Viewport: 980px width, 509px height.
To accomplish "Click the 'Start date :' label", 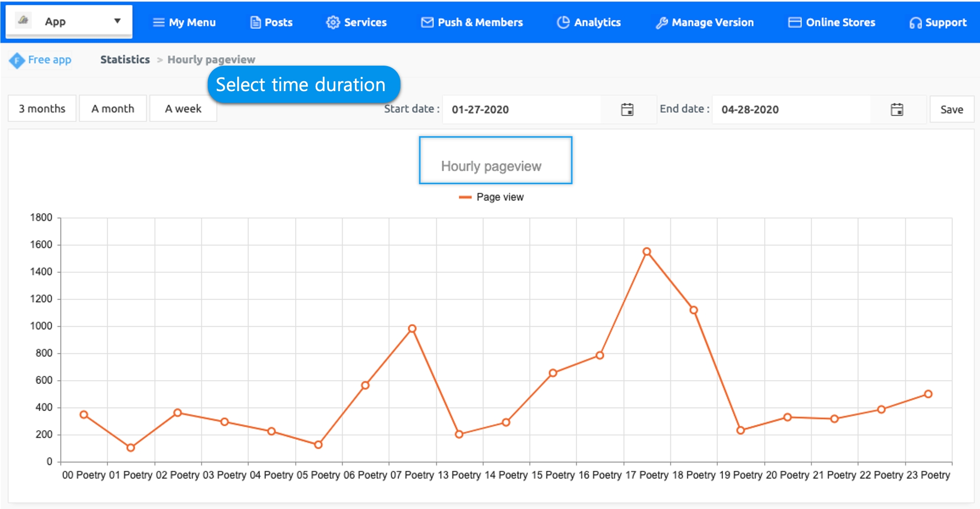I will point(412,109).
